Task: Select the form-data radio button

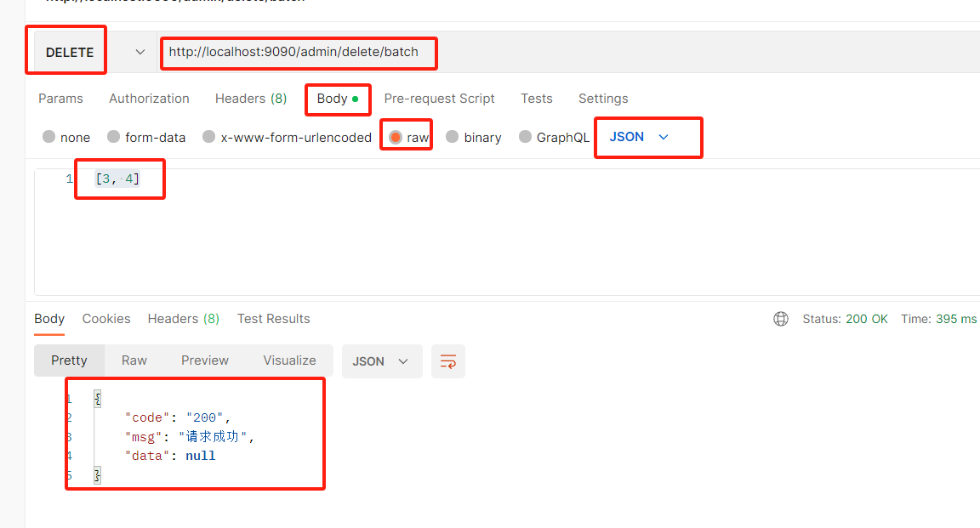Action: coord(113,137)
